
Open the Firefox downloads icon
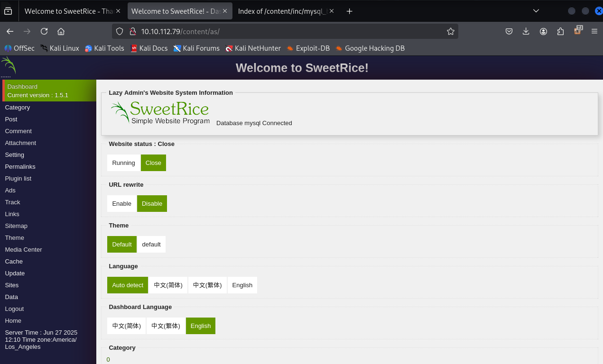(x=526, y=31)
